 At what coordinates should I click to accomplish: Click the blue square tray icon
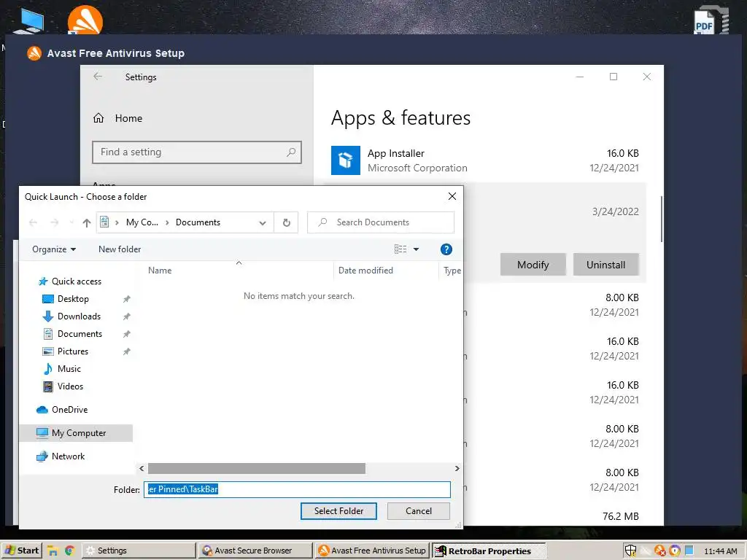click(689, 551)
